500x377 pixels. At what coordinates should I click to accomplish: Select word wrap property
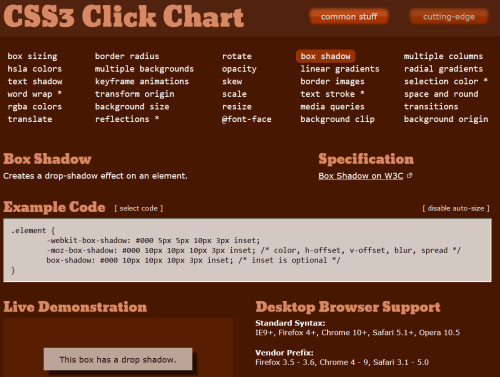35,94
